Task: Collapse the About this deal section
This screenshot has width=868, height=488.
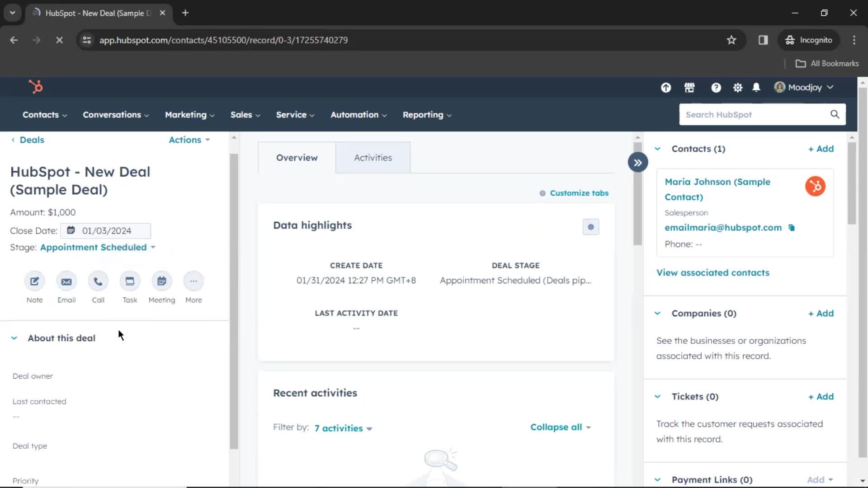Action: [x=14, y=338]
